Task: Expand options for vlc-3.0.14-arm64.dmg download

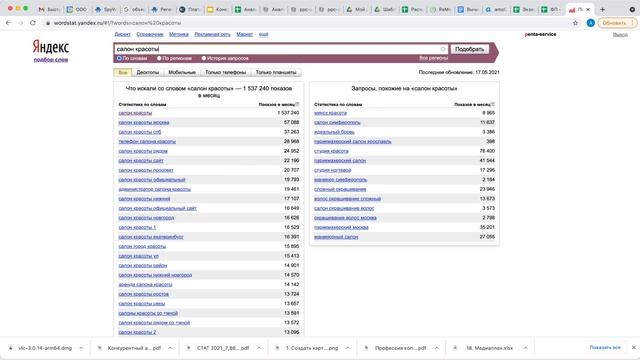Action: click(81, 348)
